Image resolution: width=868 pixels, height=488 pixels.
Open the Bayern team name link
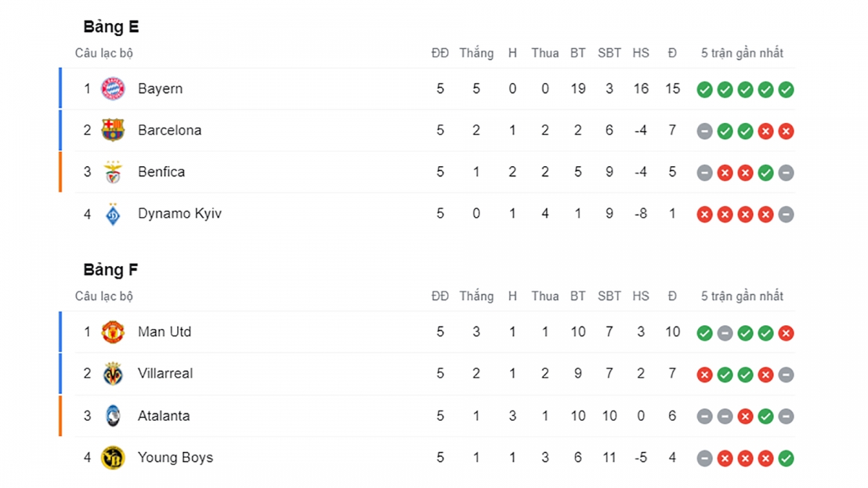click(x=160, y=89)
